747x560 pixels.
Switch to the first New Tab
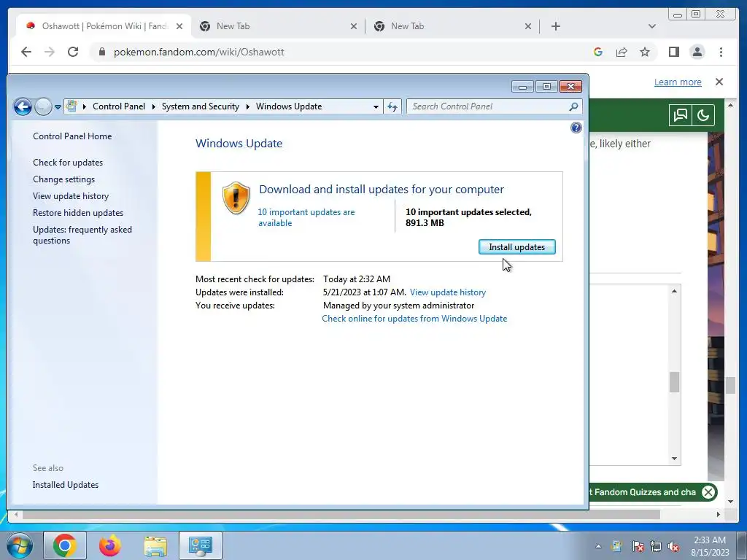[279, 26]
